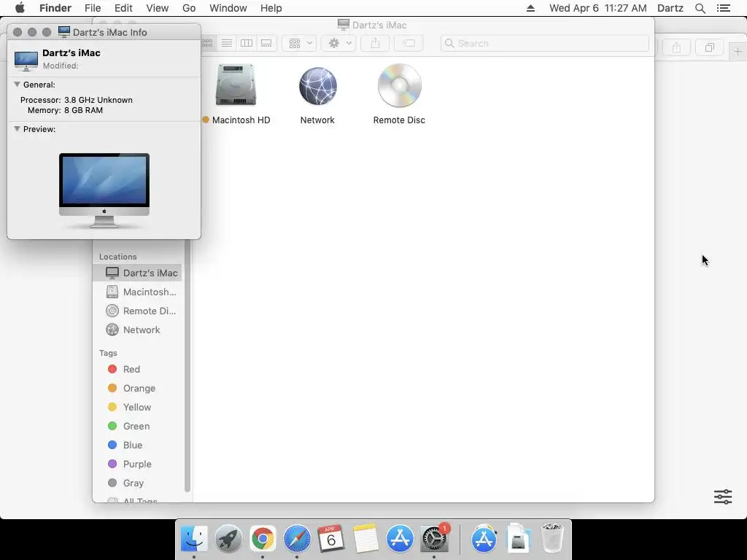Image resolution: width=747 pixels, height=560 pixels.
Task: Launch Google Chrome from the Dock
Action: pos(263,539)
